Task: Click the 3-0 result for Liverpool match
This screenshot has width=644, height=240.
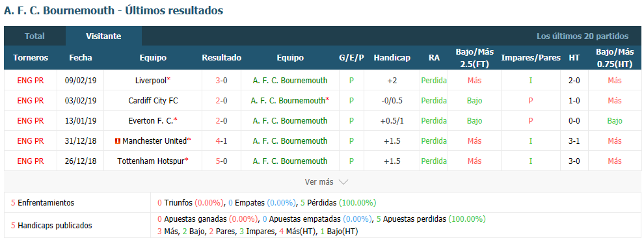Action: coord(221,81)
